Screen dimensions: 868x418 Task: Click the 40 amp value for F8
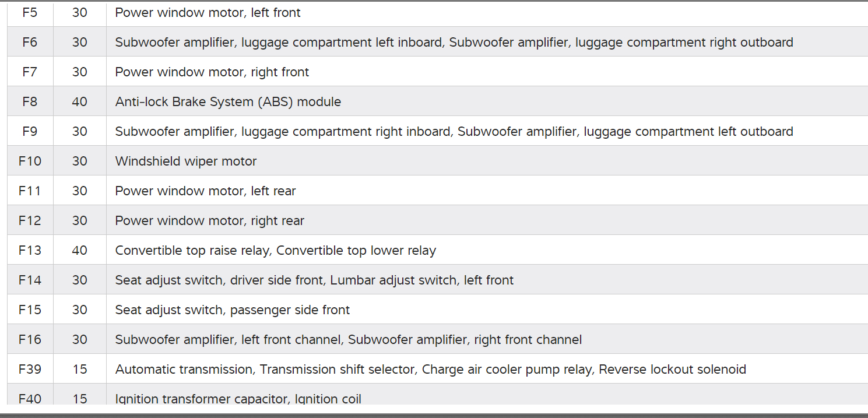click(79, 101)
